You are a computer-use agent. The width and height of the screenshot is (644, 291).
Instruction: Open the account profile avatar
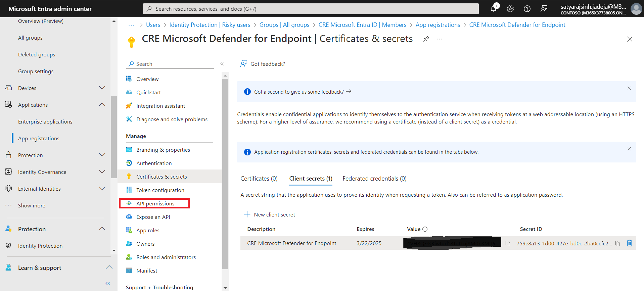pyautogui.click(x=636, y=9)
